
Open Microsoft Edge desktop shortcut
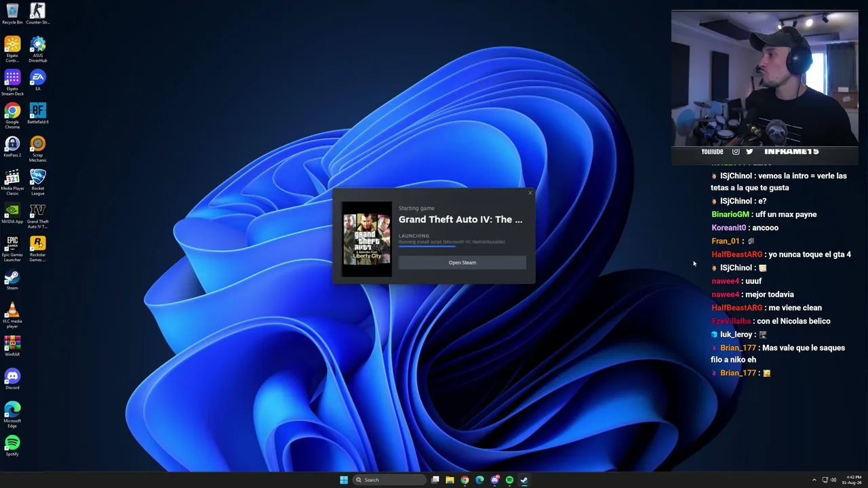tap(12, 415)
